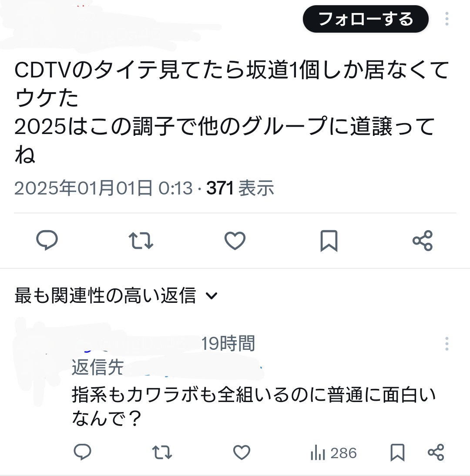Like the main post with the heart
The width and height of the screenshot is (470, 476).
coord(235,241)
